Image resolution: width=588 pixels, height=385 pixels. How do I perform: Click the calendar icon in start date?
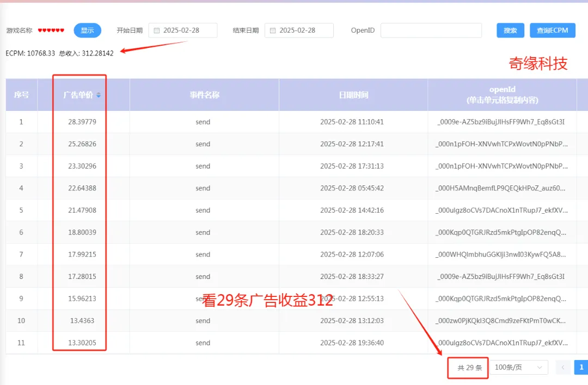[157, 30]
